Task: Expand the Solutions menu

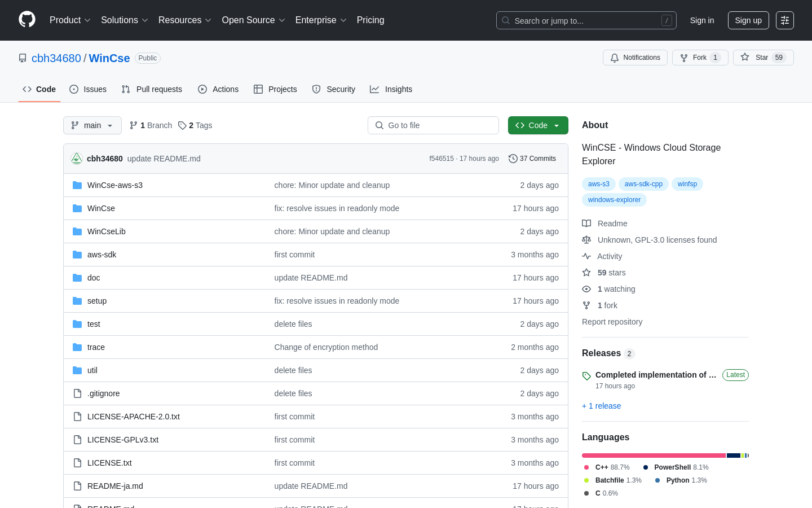Action: 125,20
